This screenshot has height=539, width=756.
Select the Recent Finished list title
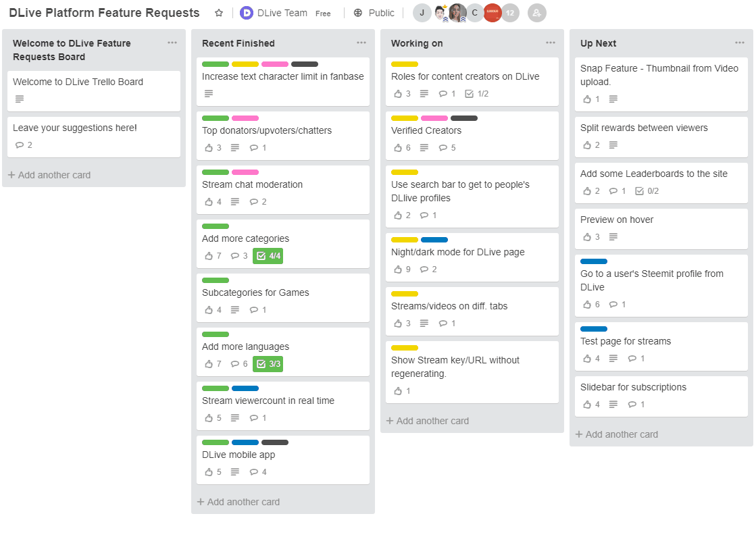point(238,43)
